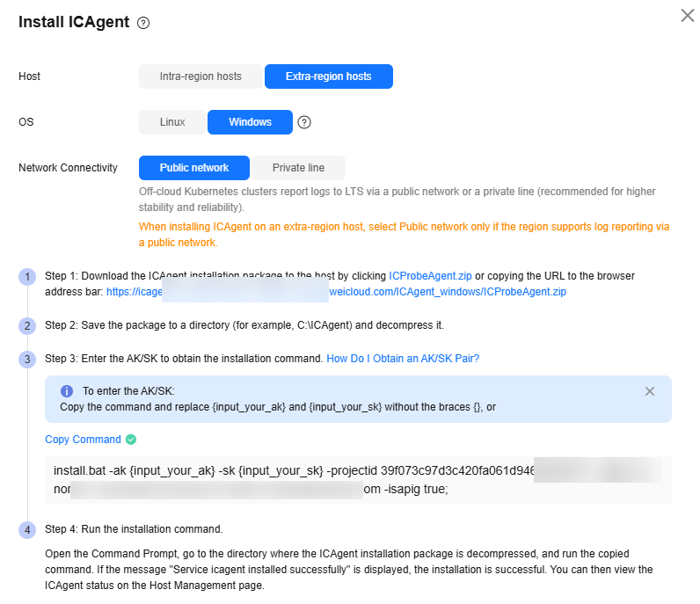Select Public network connectivity

tap(193, 168)
